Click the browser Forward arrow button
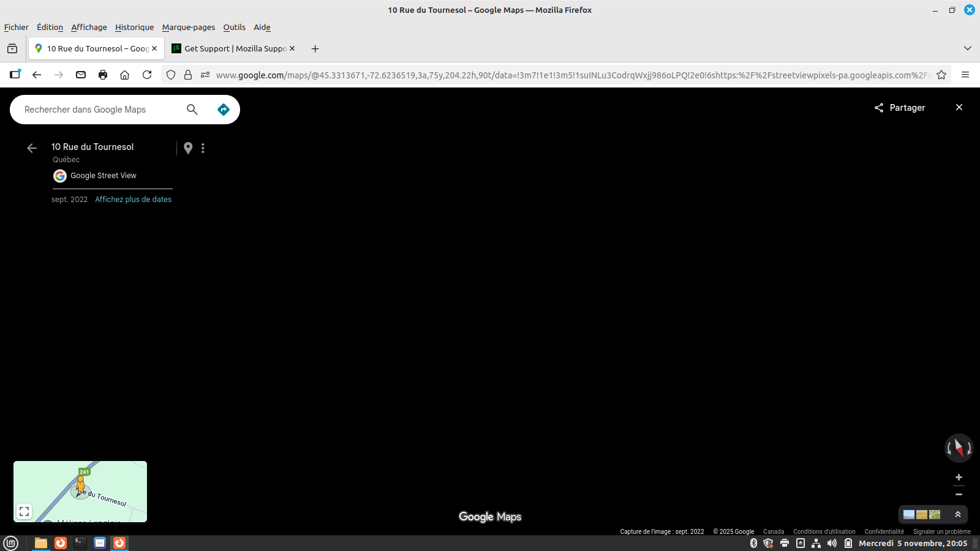The width and height of the screenshot is (980, 551). [59, 75]
